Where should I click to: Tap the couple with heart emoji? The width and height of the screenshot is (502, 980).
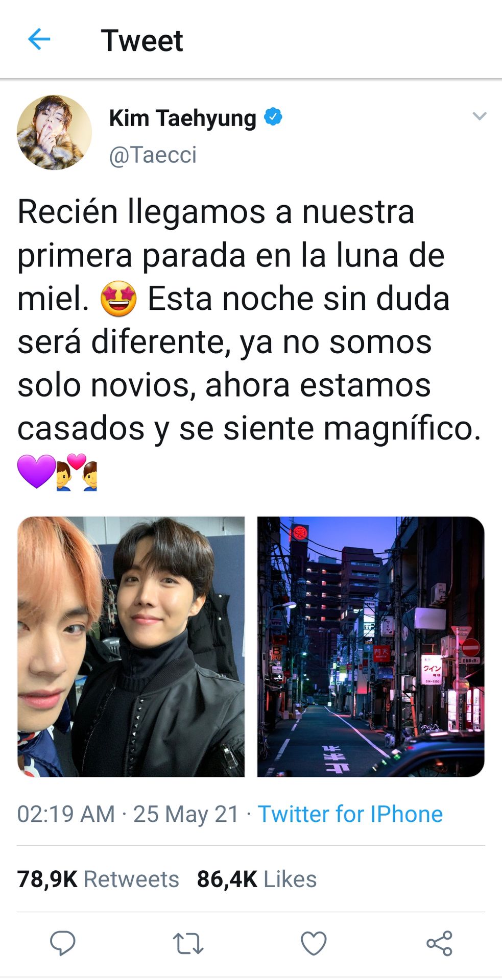[77, 472]
